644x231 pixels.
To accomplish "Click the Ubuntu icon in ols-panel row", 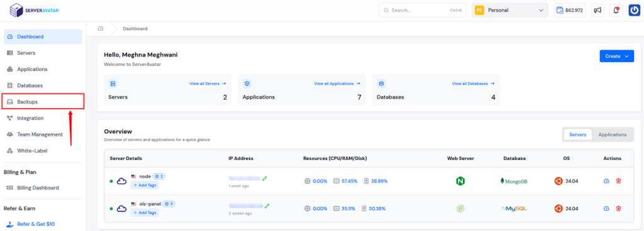I will [558, 208].
